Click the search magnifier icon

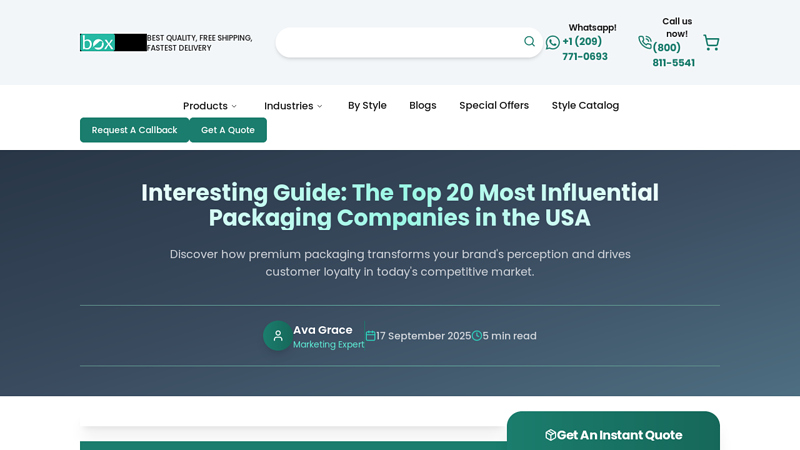[x=530, y=41]
